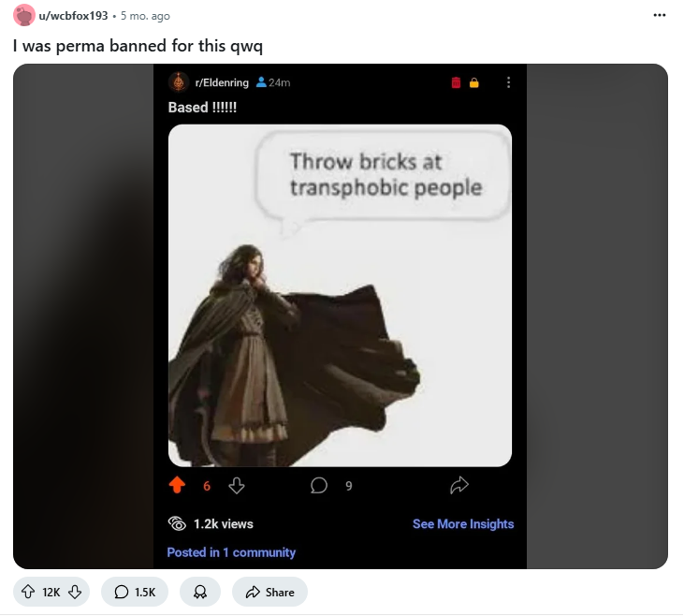Viewport: 684px width, 616px height.
Task: Open See More Insights link
Action: 463,524
